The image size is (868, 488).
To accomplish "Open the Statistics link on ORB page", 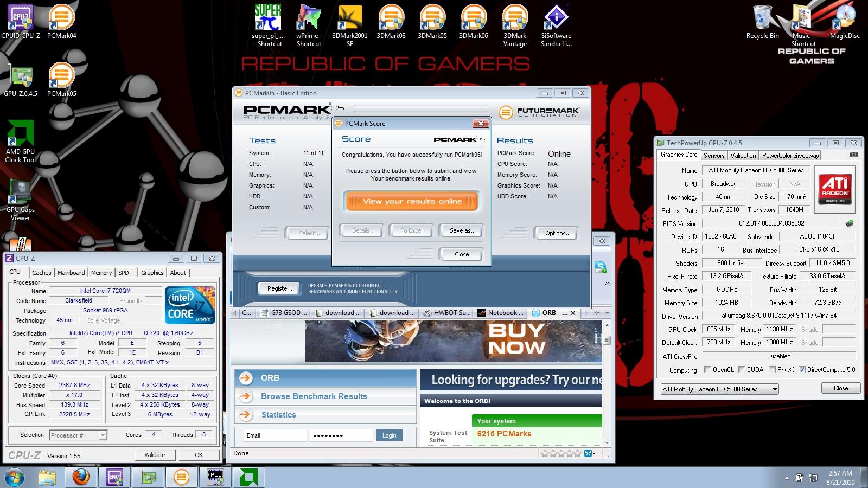I will click(279, 415).
